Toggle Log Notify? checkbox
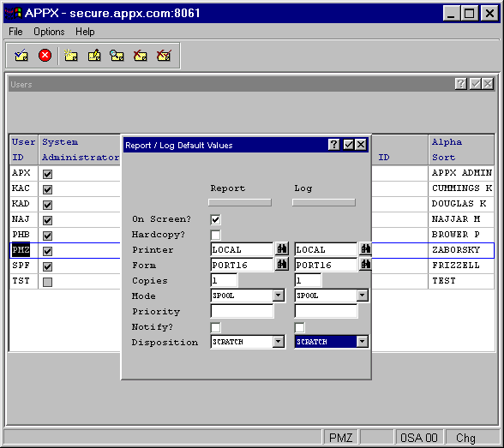Viewport: 504px width, 448px height. pos(300,327)
